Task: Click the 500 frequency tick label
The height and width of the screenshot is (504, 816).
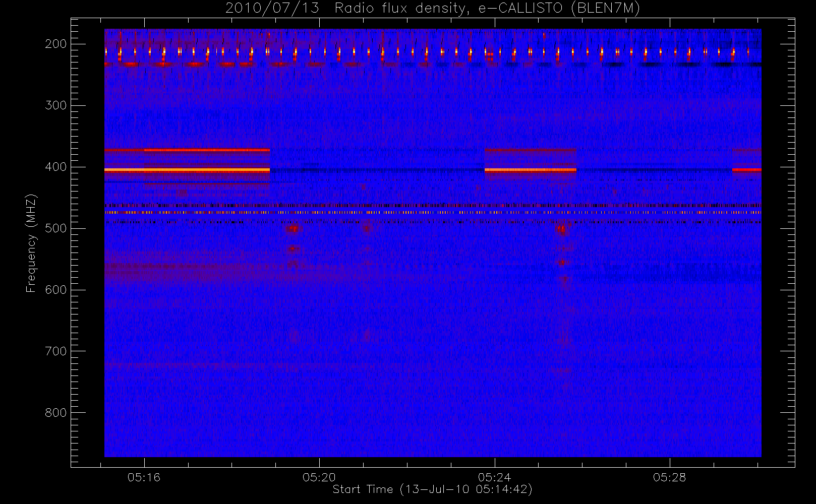Action: point(55,228)
